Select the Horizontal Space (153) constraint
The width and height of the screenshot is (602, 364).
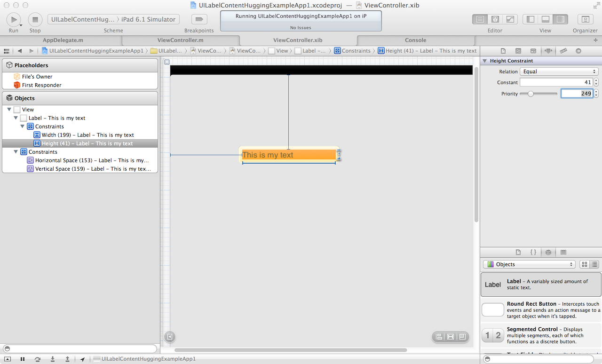(x=80, y=160)
